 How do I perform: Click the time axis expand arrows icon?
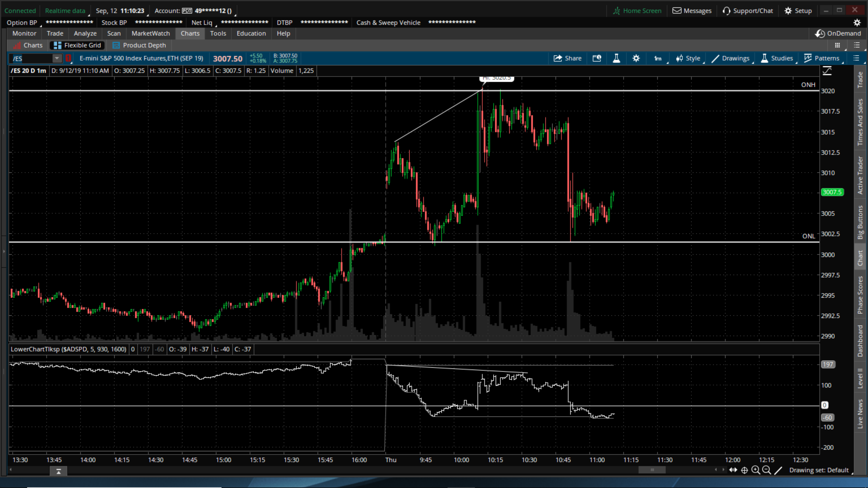point(733,470)
